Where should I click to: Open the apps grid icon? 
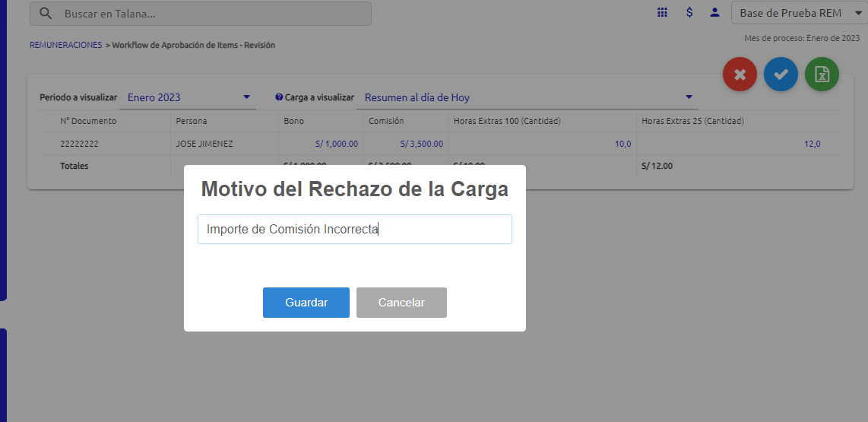(x=662, y=13)
